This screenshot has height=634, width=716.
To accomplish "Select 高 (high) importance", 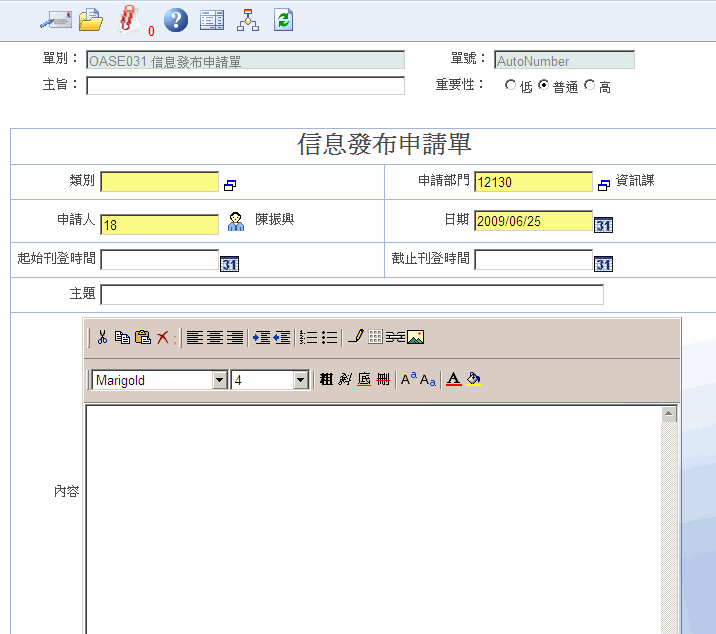I will tap(590, 86).
